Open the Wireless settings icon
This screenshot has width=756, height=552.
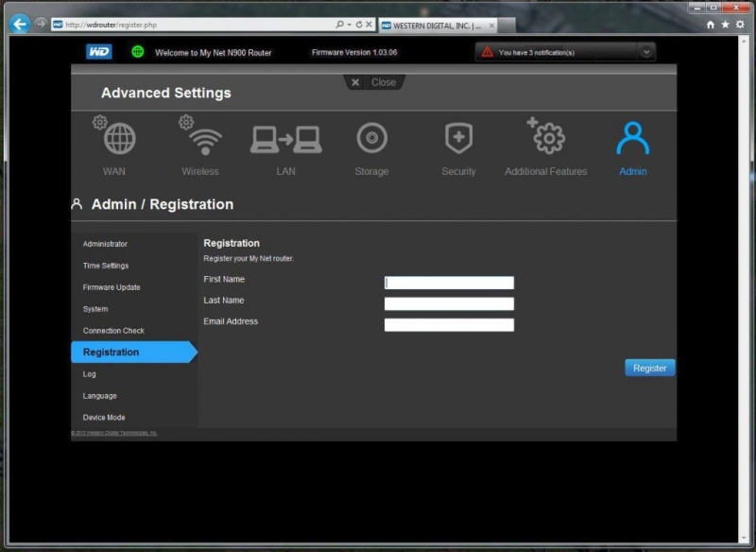click(x=200, y=136)
